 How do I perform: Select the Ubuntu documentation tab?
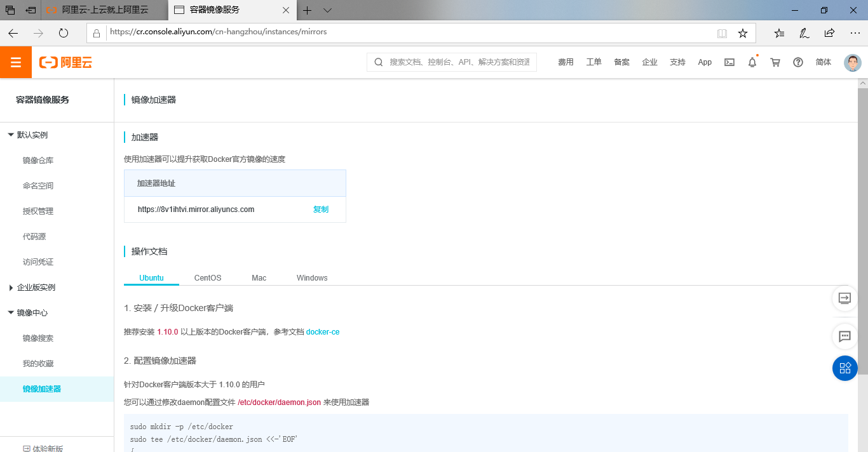coord(151,278)
